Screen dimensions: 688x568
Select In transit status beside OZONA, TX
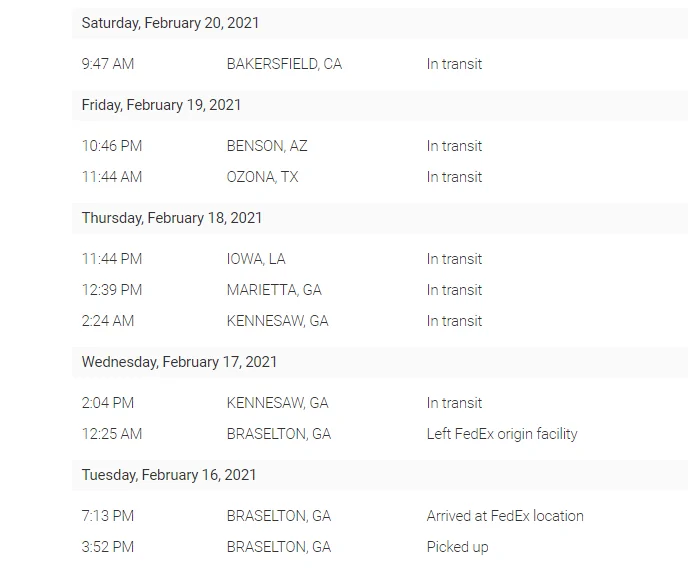click(x=454, y=177)
